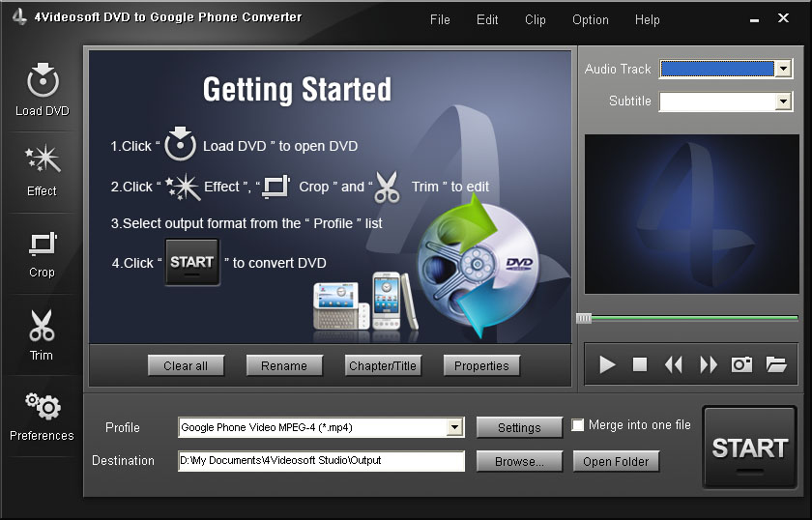812x520 pixels.
Task: Expand the Subtitle dropdown
Action: pos(783,101)
